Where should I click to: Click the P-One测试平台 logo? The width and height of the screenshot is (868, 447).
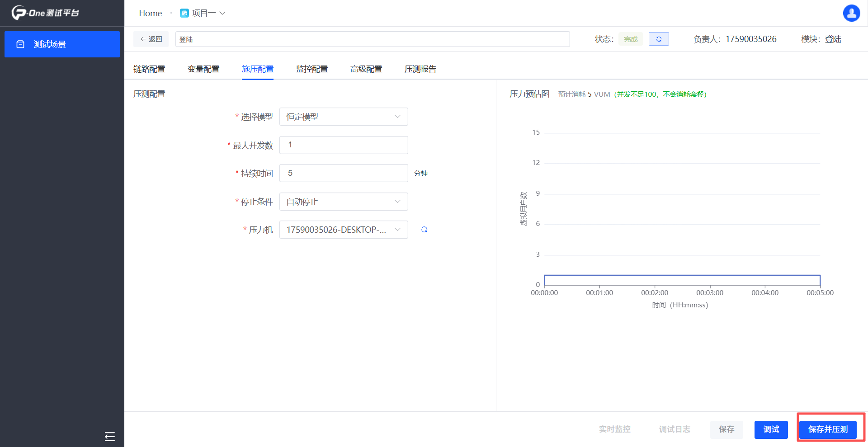click(45, 13)
